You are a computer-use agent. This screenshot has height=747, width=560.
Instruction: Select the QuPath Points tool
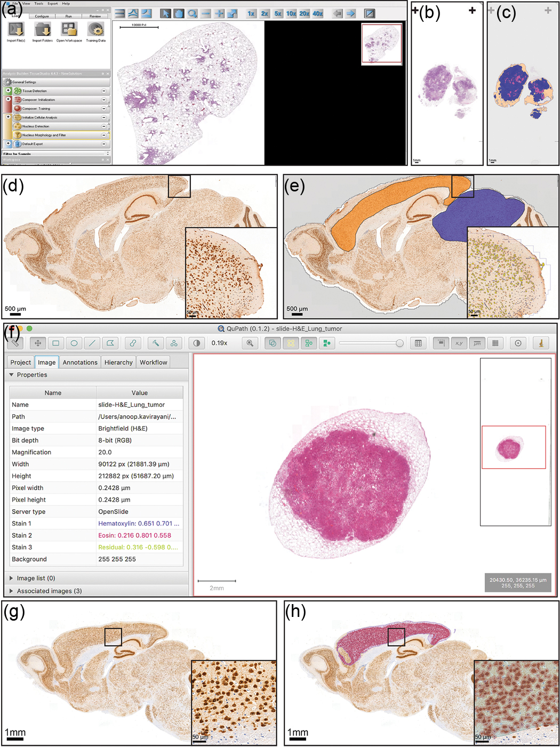174,343
